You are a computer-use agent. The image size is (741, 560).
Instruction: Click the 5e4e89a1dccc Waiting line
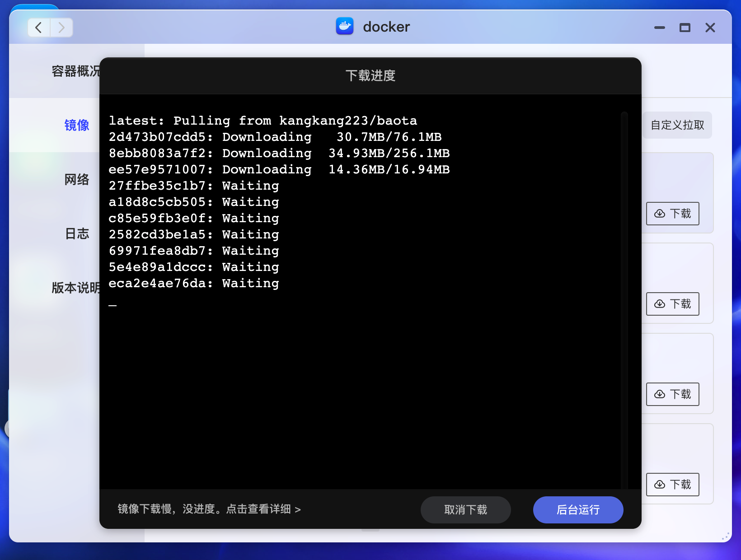pos(194,267)
